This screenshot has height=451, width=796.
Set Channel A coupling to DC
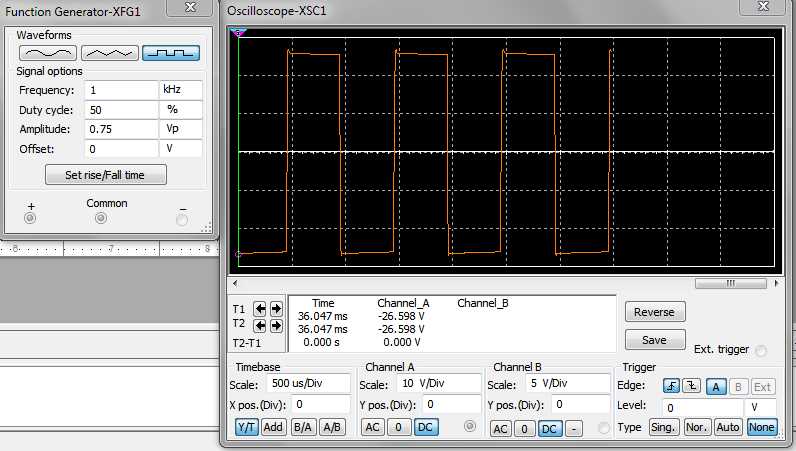pos(425,427)
